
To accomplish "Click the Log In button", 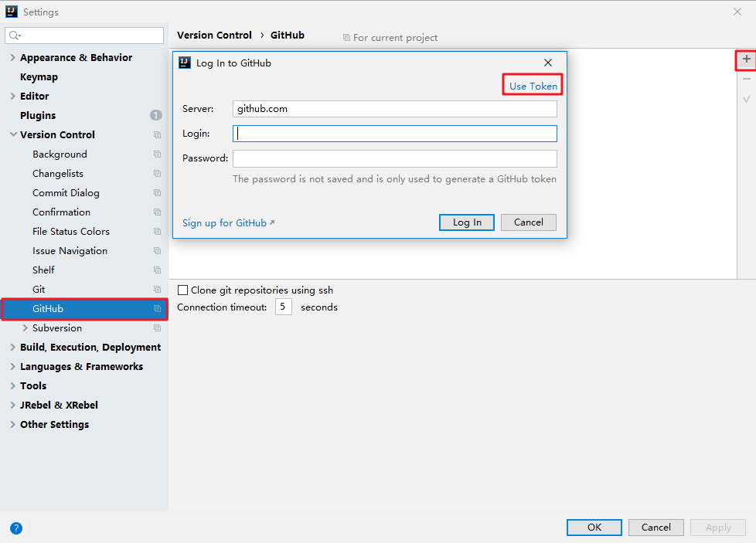I will (x=467, y=222).
